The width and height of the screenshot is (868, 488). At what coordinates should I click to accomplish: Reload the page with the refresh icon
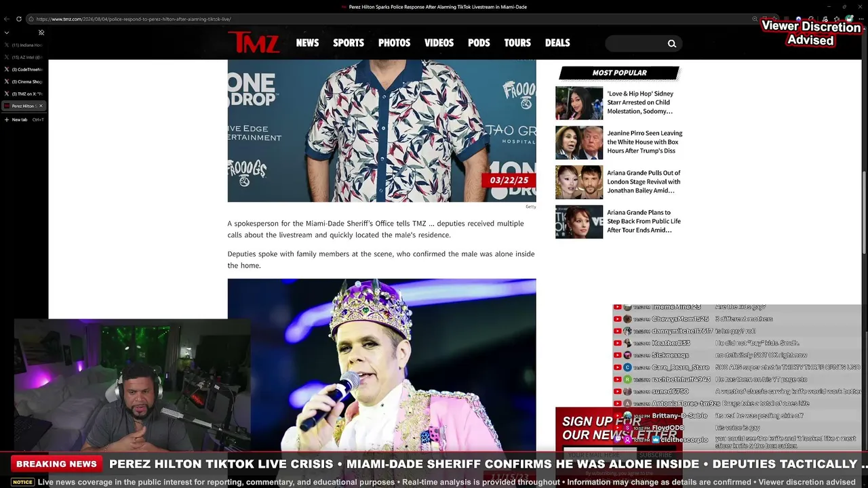point(18,19)
